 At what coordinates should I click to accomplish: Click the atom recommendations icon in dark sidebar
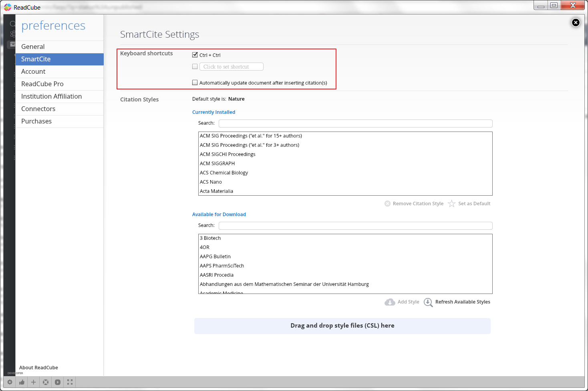click(12, 34)
